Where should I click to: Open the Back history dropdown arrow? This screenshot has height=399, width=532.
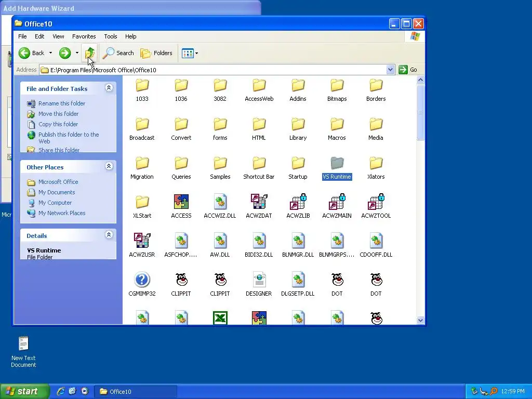[x=50, y=53]
